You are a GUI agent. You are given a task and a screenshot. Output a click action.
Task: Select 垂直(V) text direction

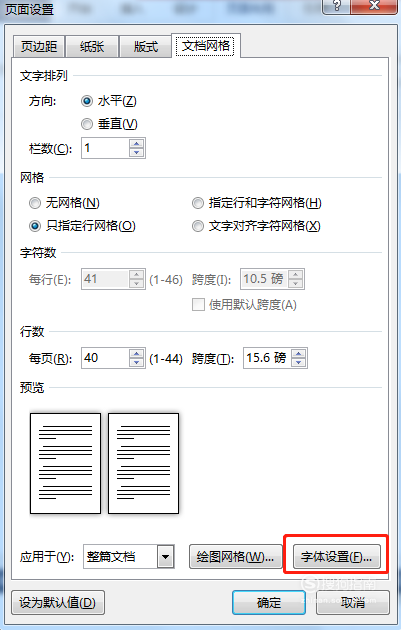click(x=109, y=124)
